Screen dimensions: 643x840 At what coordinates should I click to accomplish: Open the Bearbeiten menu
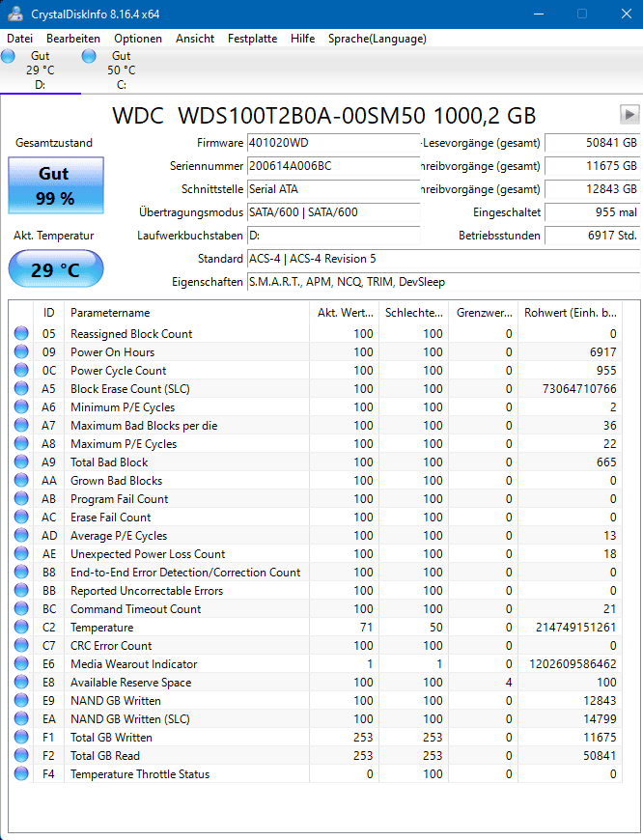[x=73, y=39]
